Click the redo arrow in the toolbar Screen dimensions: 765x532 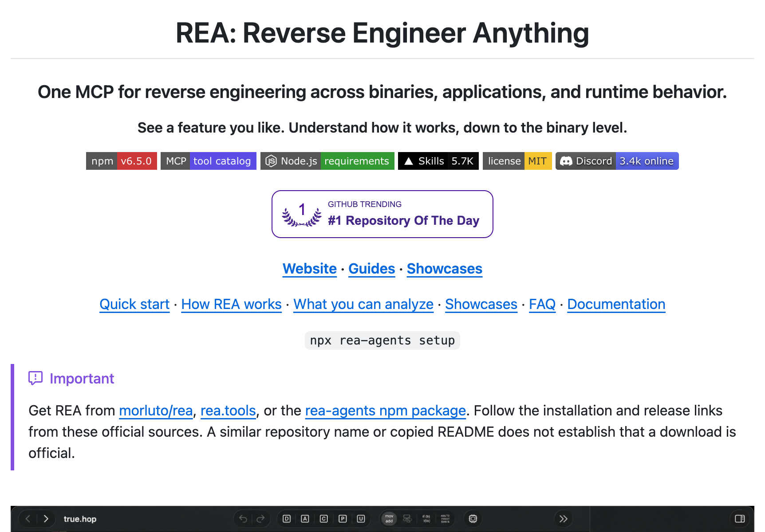tap(260, 519)
